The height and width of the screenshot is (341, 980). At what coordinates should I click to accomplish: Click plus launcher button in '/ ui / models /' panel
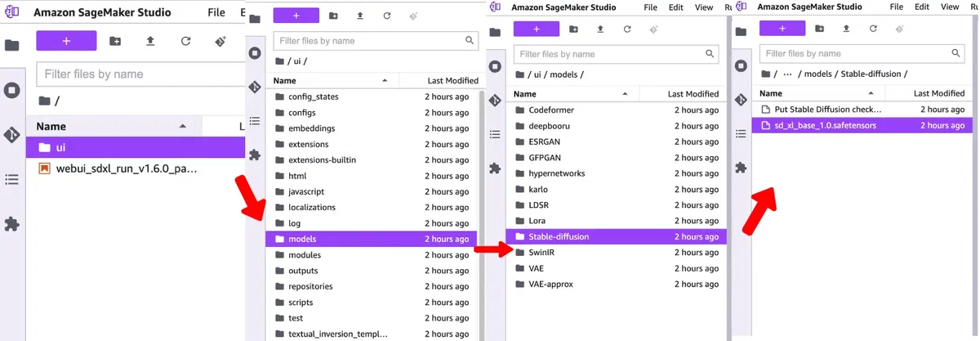point(537,29)
